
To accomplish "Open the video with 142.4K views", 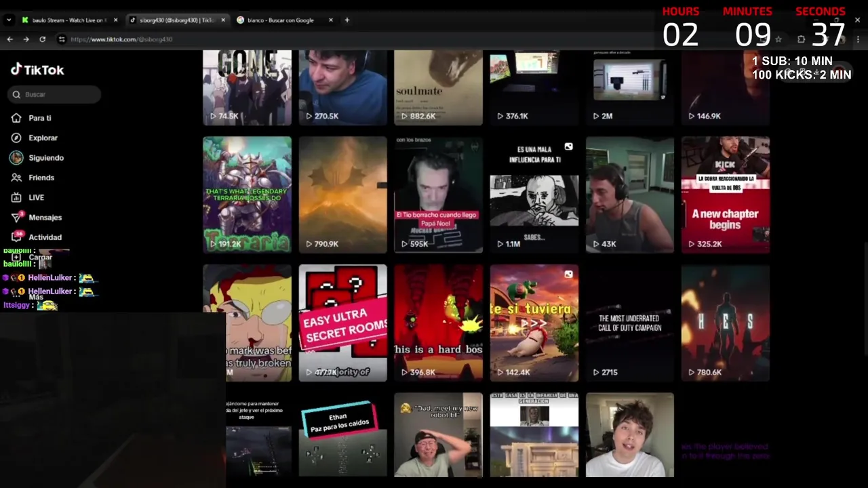I will click(534, 323).
